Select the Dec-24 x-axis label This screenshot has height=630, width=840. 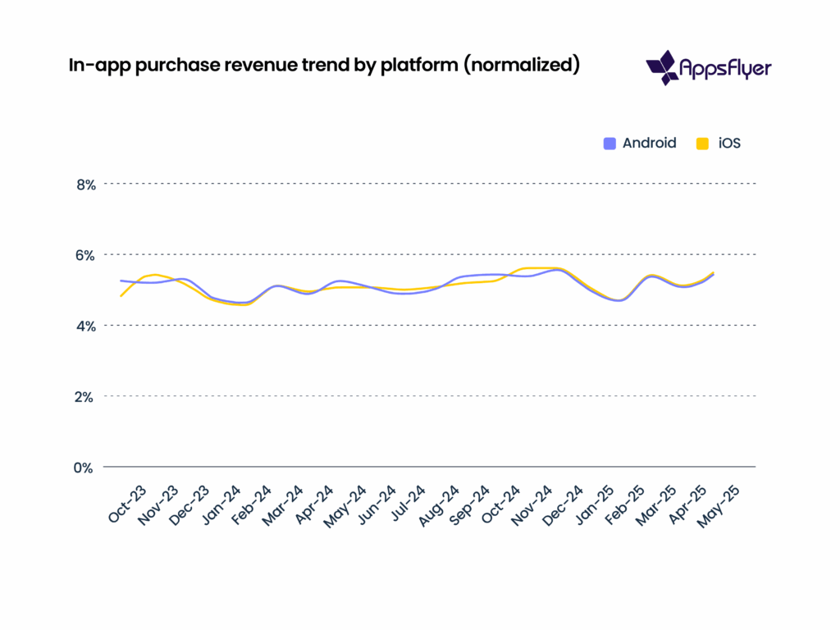[x=564, y=504]
